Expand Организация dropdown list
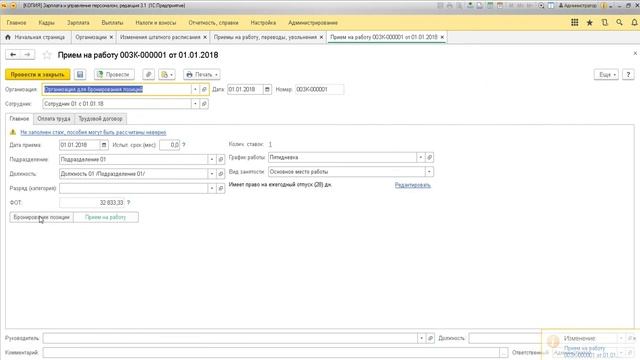640x360 pixels. pos(195,89)
